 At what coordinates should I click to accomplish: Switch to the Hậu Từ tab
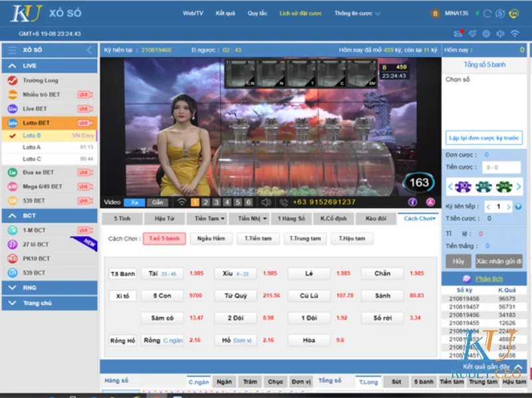click(164, 218)
